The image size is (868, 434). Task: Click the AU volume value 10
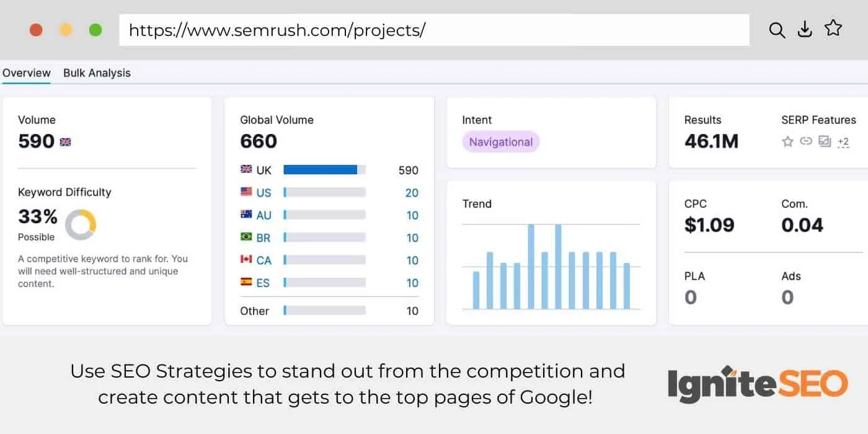click(x=412, y=215)
